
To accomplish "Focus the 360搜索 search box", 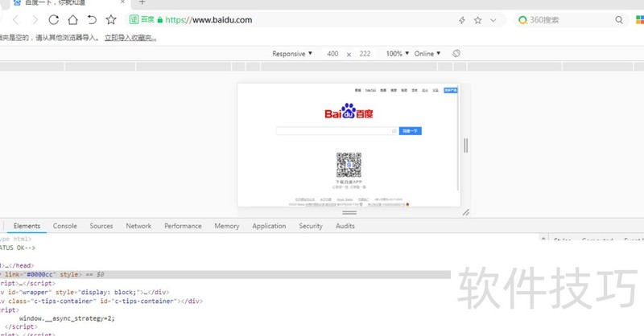I will [571, 19].
